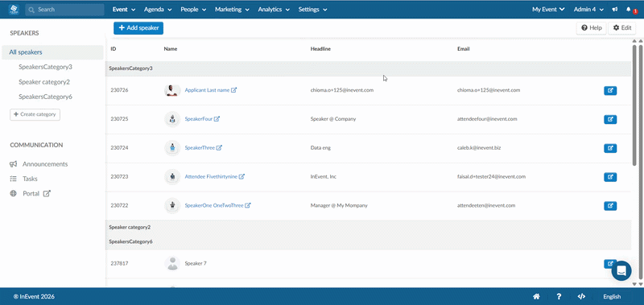The width and height of the screenshot is (644, 305).
Task: Select SpeakersCategory3 in sidebar
Action: point(46,67)
